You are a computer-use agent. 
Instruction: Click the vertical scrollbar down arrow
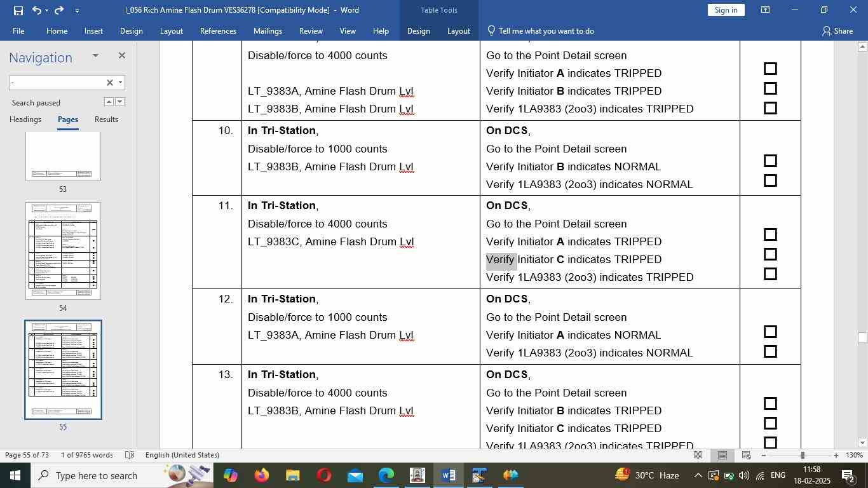tap(862, 443)
